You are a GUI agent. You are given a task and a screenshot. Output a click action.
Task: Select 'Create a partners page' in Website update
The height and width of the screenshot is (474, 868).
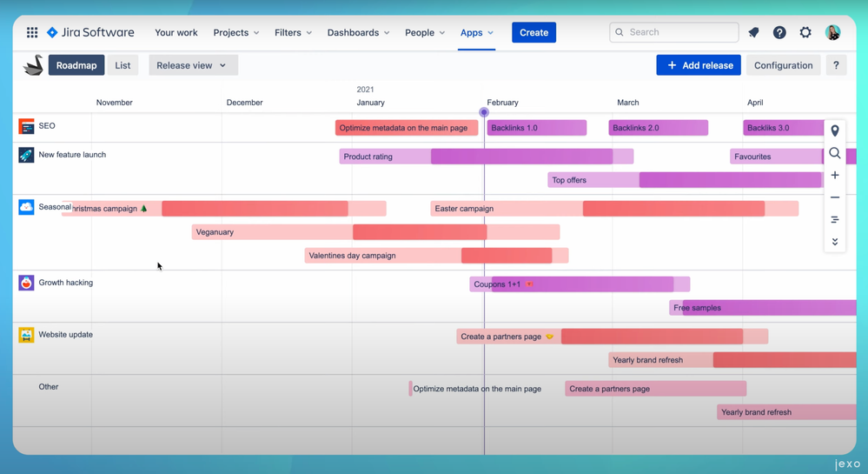613,337
